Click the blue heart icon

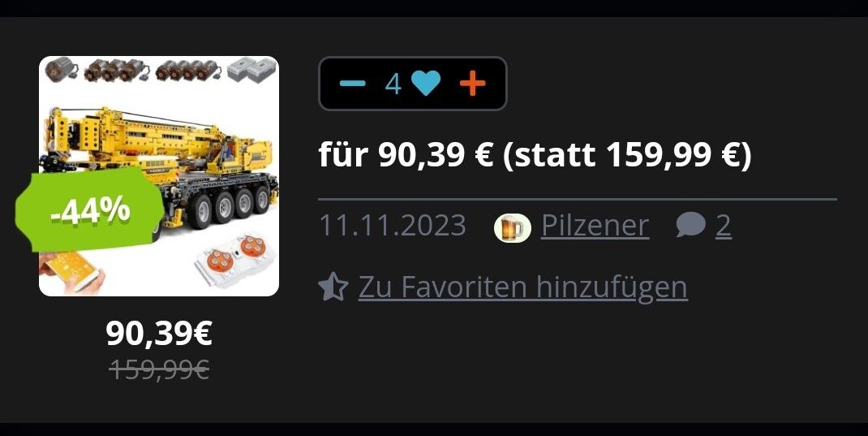click(x=426, y=84)
